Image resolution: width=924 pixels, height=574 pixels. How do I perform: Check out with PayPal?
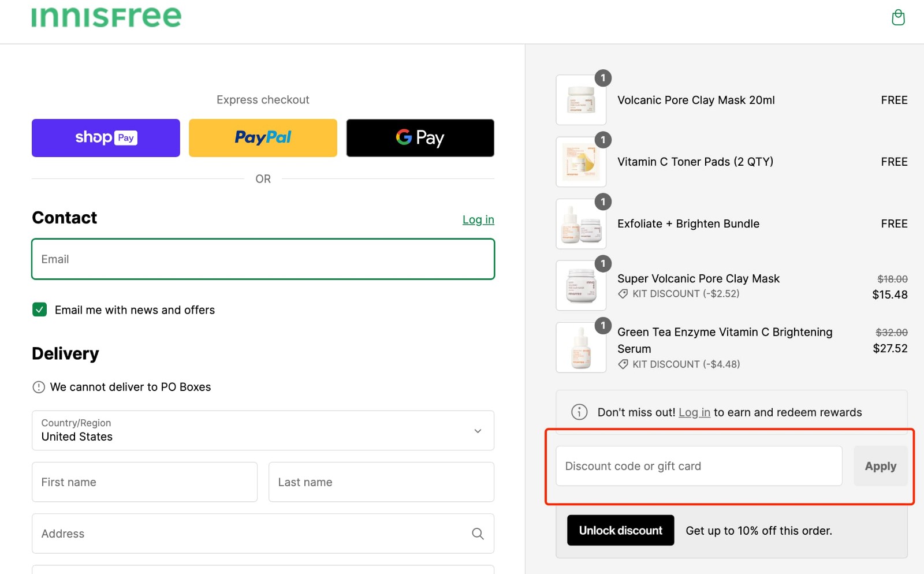click(x=263, y=137)
